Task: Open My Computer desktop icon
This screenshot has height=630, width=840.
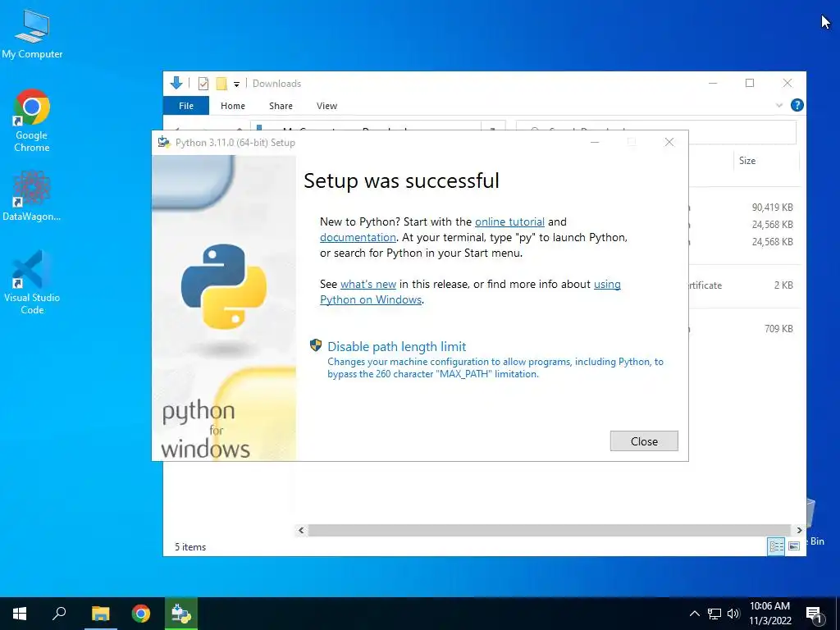Action: pos(32,33)
